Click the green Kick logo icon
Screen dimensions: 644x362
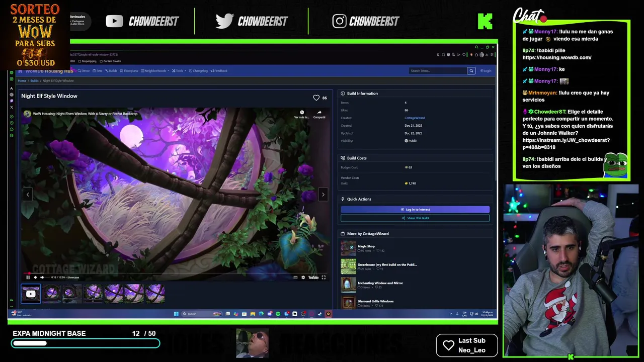[x=485, y=21]
